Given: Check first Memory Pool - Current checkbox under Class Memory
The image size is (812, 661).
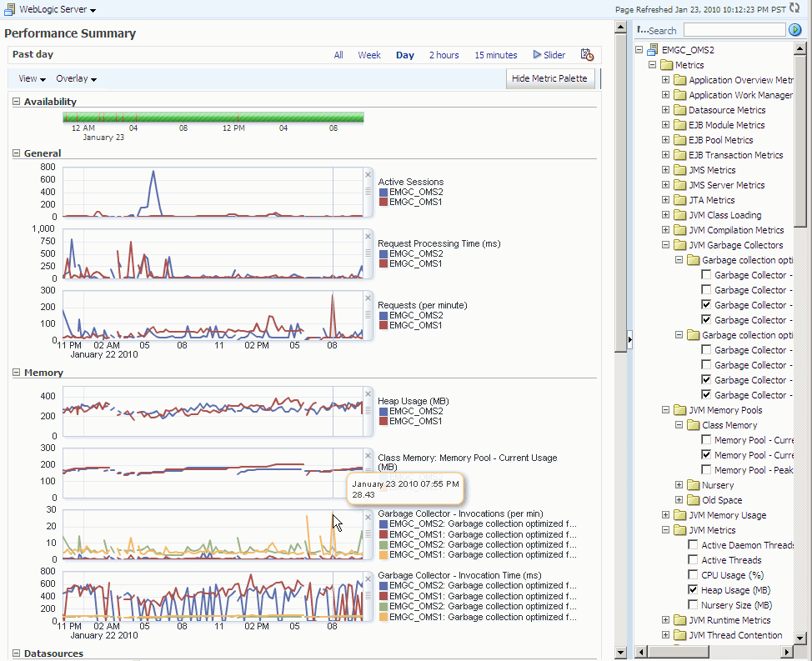Looking at the screenshot, I should click(706, 439).
